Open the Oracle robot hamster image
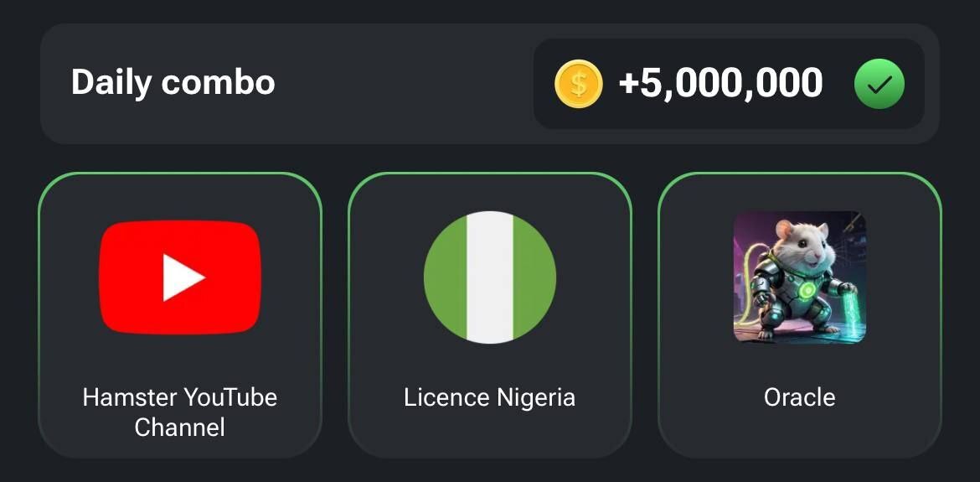This screenshot has height=482, width=980. pos(800,277)
